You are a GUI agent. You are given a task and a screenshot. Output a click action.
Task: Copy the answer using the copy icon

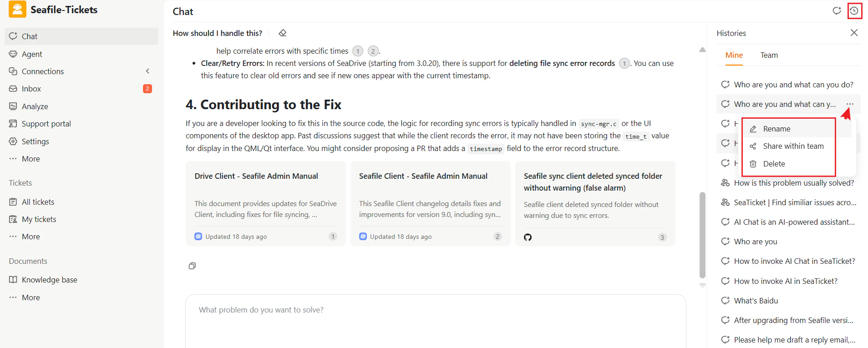(x=192, y=266)
